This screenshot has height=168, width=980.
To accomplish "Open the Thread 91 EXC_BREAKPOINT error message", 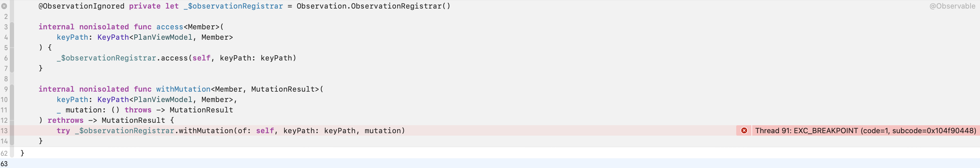I will tap(865, 130).
